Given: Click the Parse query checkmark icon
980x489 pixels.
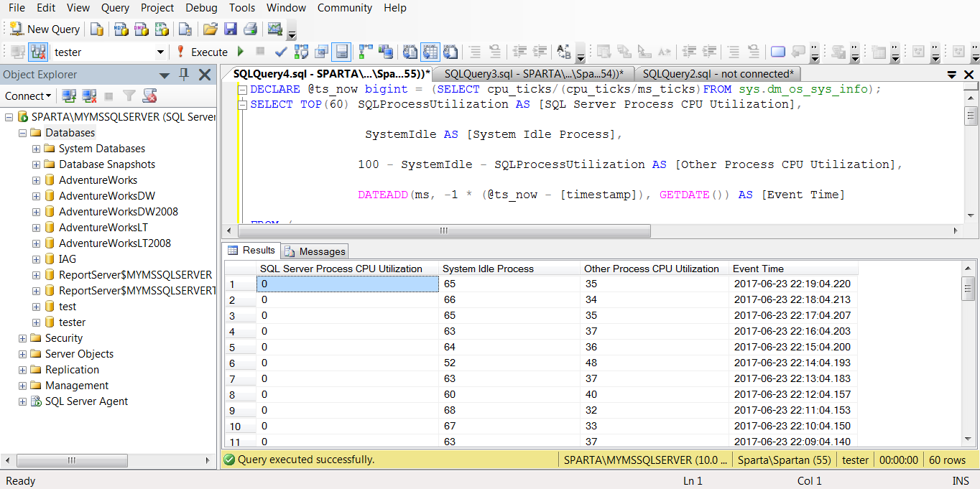Looking at the screenshot, I should (x=281, y=52).
